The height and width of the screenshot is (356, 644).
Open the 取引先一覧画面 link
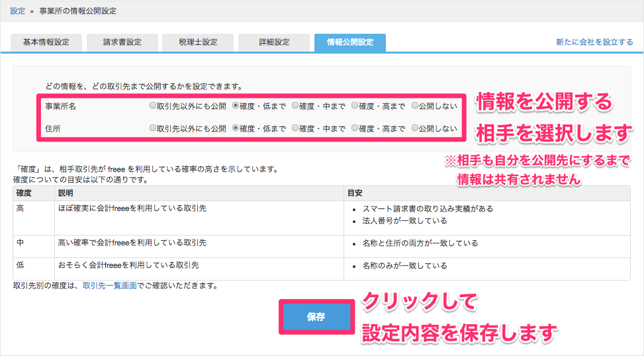point(110,286)
